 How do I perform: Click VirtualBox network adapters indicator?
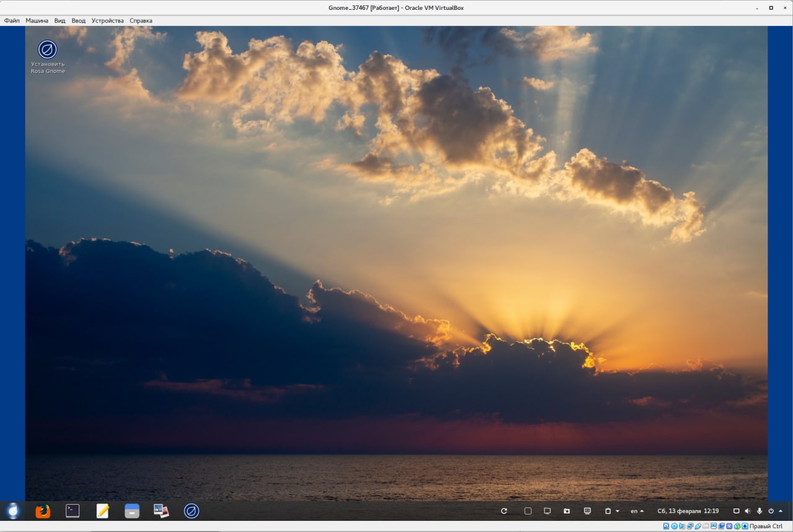pyautogui.click(x=690, y=526)
